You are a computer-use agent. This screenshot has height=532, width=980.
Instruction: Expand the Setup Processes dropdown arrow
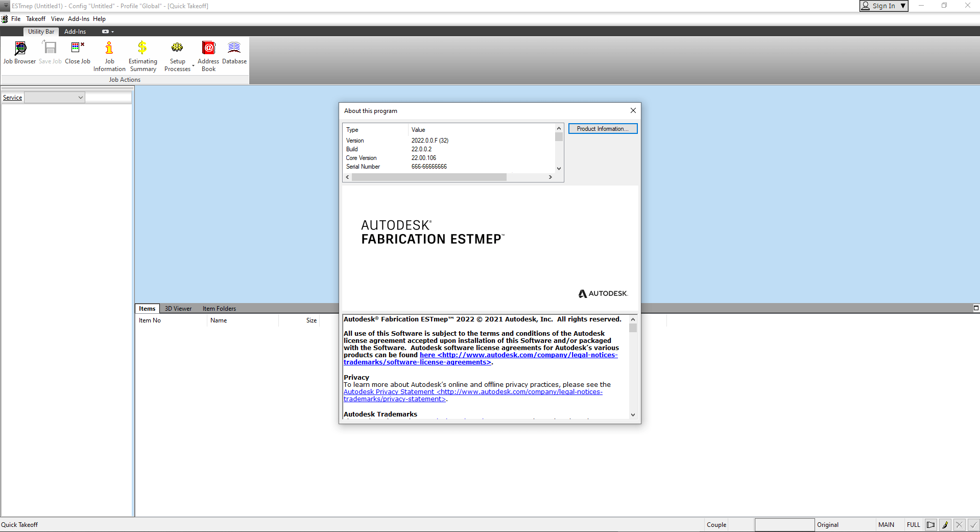(x=193, y=66)
